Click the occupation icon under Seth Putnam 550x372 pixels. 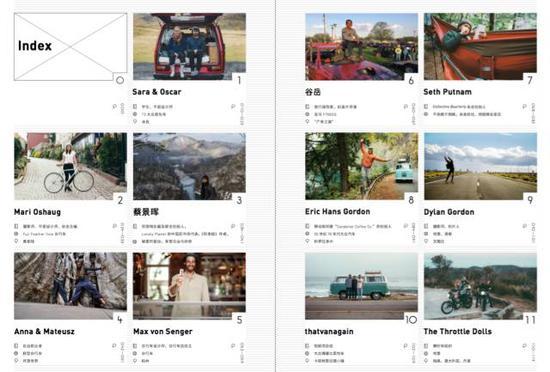(x=426, y=106)
